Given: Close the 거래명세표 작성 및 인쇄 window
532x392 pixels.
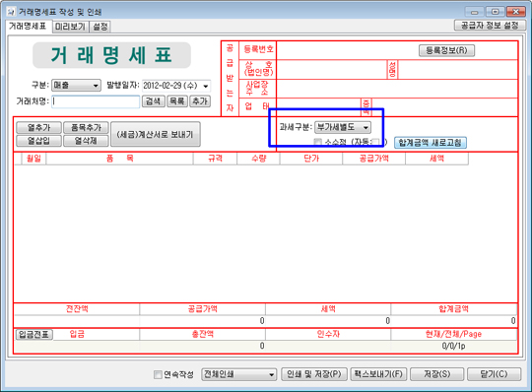Looking at the screenshot, I should [x=516, y=12].
